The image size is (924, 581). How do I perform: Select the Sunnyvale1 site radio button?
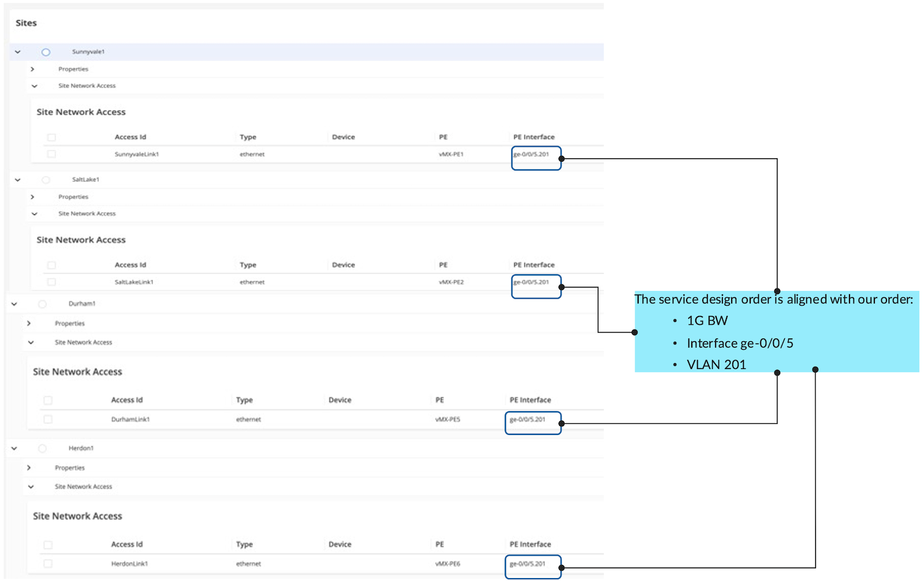[46, 52]
